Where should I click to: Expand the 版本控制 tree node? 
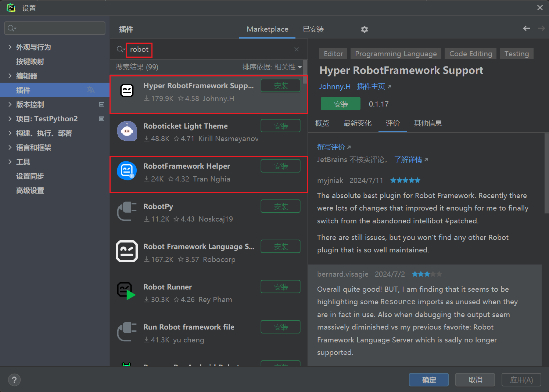10,104
